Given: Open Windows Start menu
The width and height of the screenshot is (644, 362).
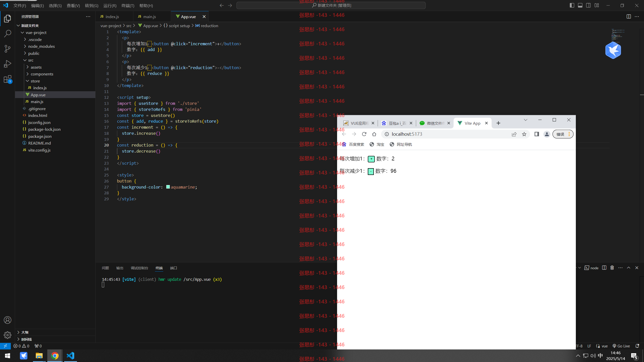Looking at the screenshot, I should pos(8,356).
